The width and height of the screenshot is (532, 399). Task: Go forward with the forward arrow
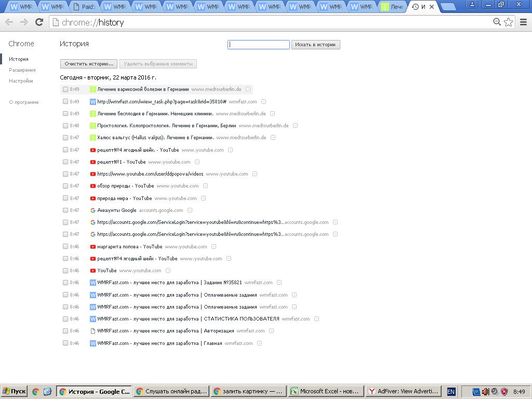pos(24,22)
